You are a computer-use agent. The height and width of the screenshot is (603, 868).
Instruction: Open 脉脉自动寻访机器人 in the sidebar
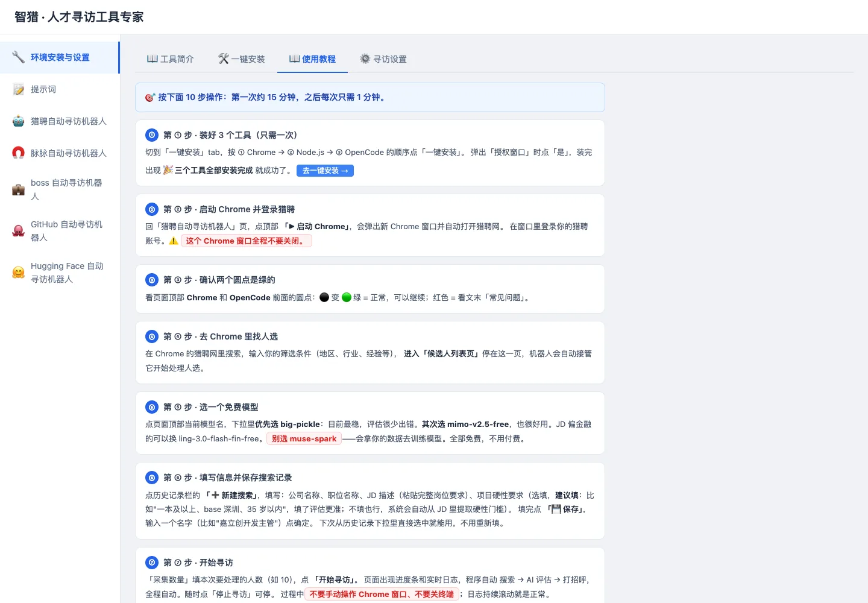click(60, 153)
